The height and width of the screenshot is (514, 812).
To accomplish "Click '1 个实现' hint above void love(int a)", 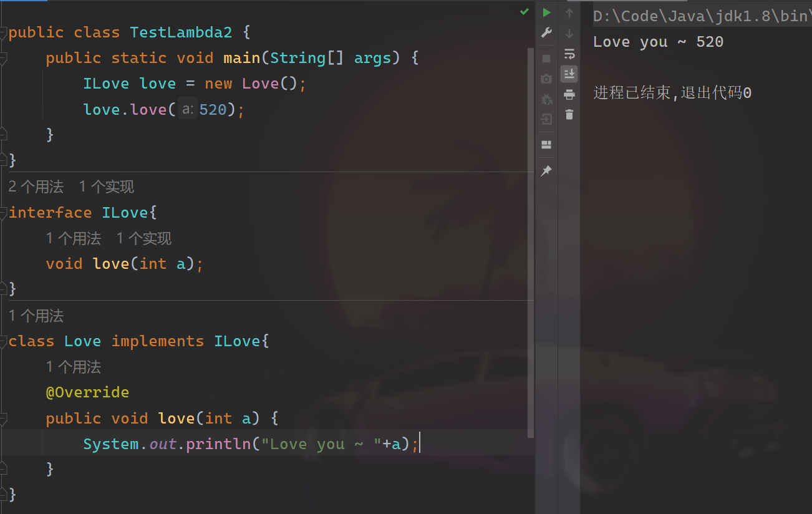I will pyautogui.click(x=144, y=238).
